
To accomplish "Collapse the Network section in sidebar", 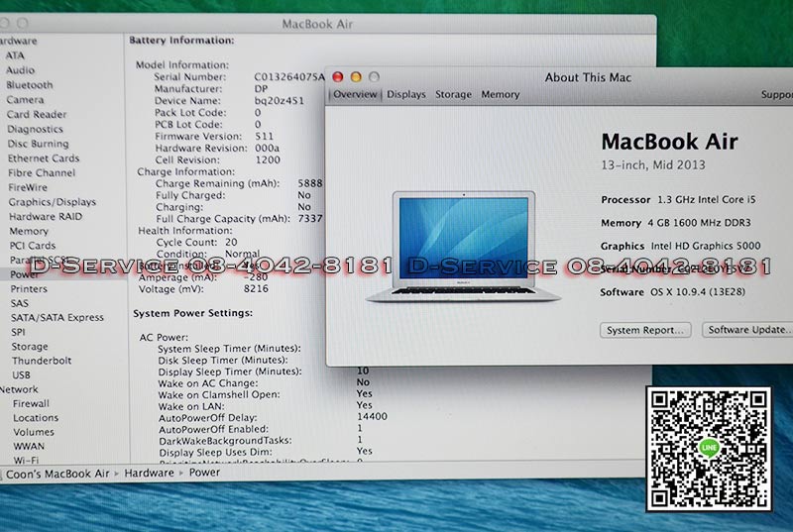I will click(19, 389).
